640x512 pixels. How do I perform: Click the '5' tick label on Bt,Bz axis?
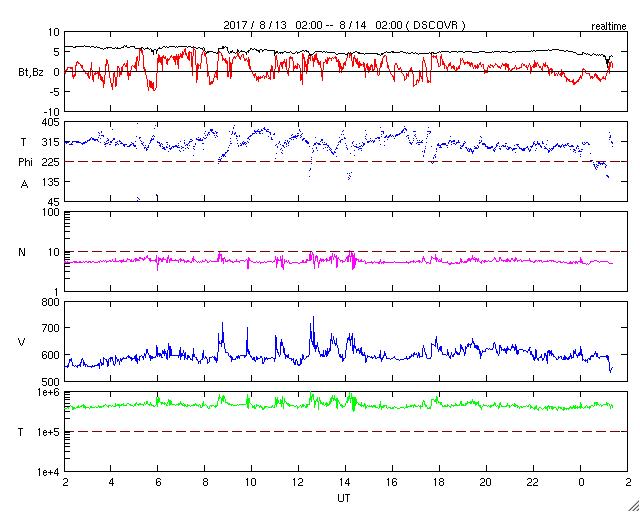(57, 52)
